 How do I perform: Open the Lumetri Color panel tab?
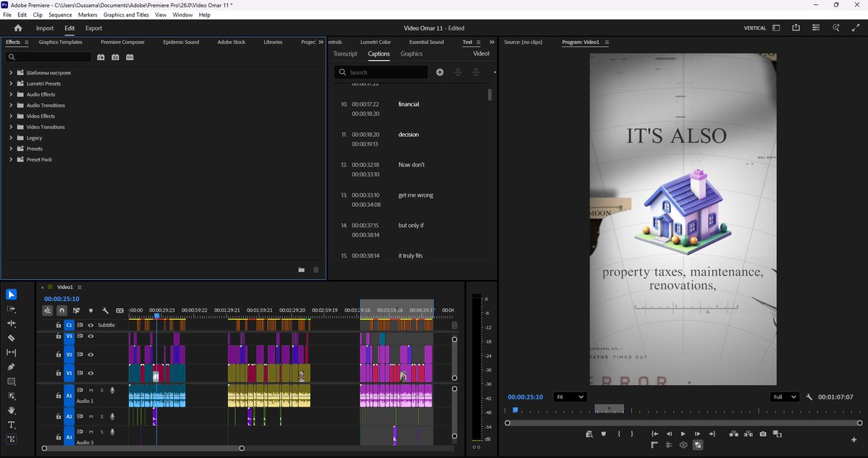coord(375,42)
